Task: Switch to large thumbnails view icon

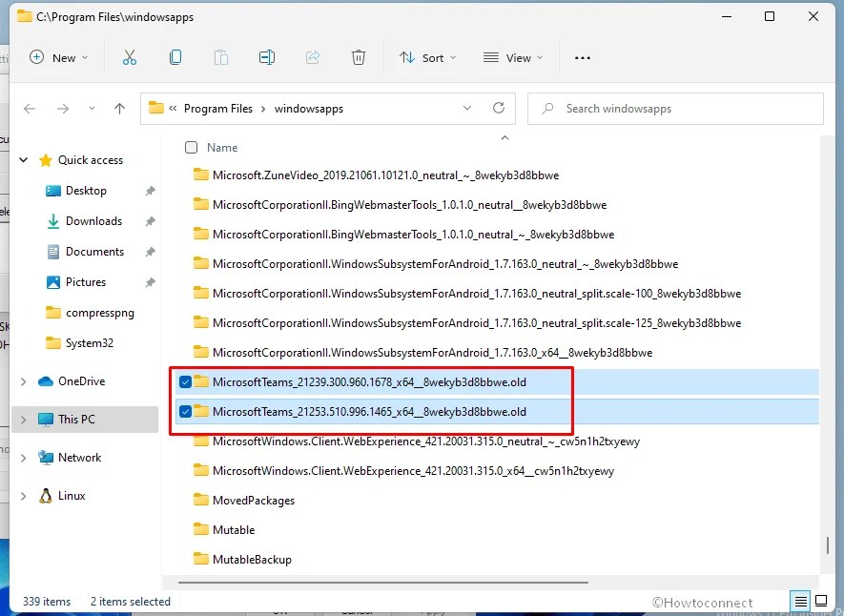Action: pyautogui.click(x=821, y=601)
